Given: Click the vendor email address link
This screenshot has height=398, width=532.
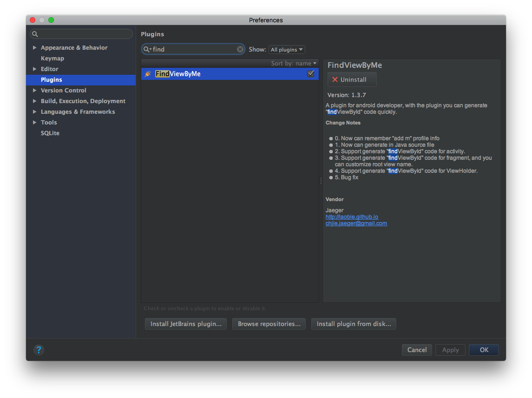Looking at the screenshot, I should click(x=356, y=223).
